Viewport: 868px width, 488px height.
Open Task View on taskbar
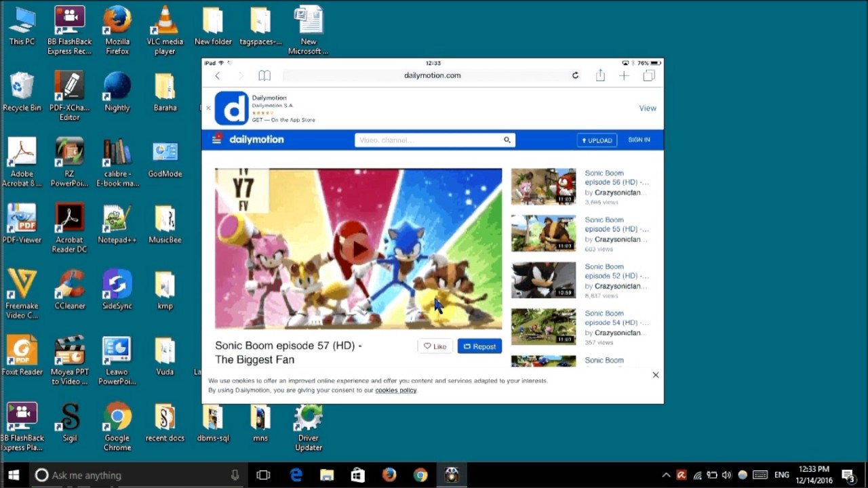(263, 475)
